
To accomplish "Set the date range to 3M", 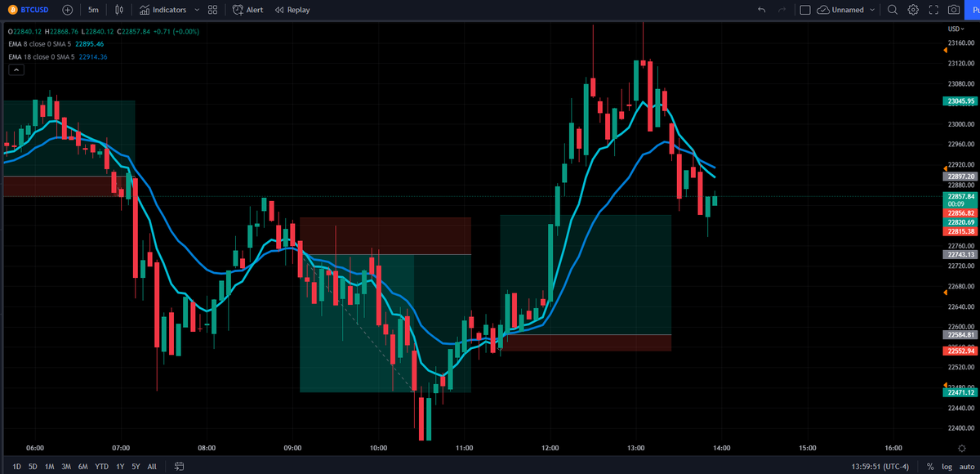I will coord(66,467).
